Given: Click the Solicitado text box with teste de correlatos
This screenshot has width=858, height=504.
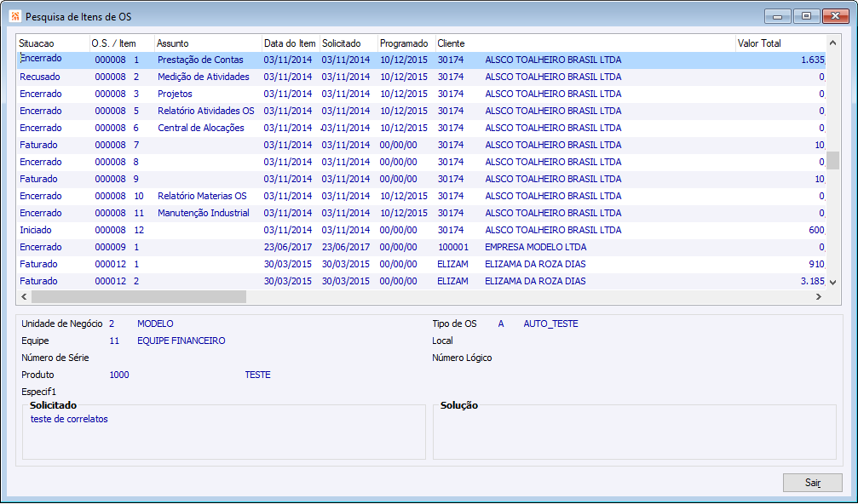Looking at the screenshot, I should pyautogui.click(x=224, y=434).
